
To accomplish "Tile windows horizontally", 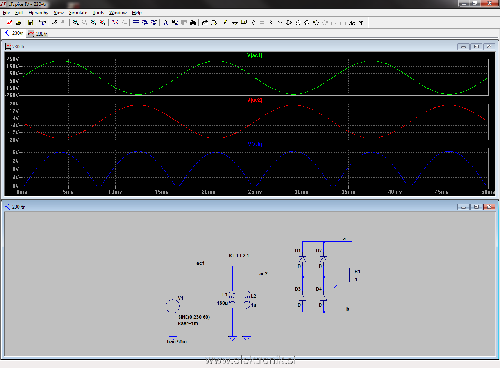I will [136, 22].
